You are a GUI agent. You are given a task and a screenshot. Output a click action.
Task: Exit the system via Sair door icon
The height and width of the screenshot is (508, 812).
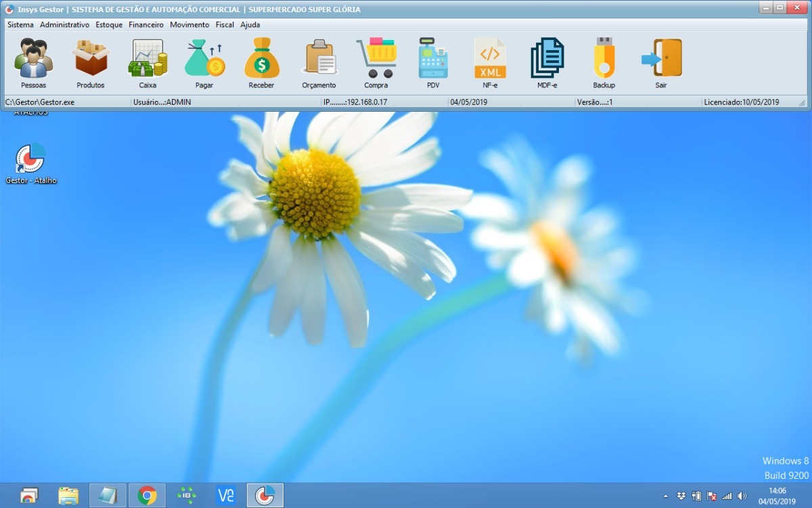click(661, 58)
